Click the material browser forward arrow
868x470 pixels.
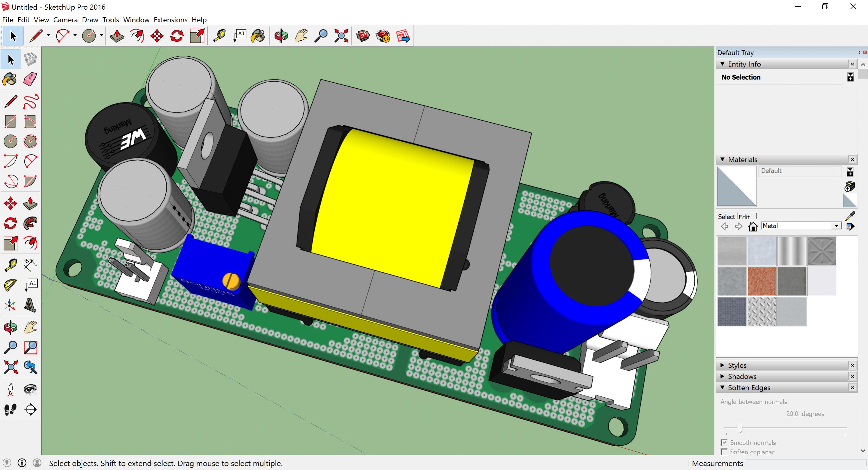739,226
